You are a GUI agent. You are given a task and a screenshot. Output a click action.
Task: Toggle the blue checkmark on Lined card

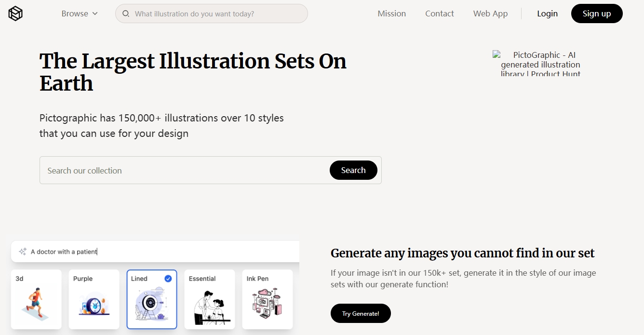168,279
